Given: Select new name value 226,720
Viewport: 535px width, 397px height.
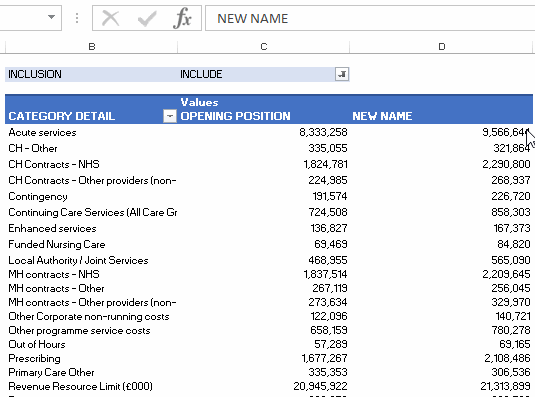Looking at the screenshot, I should [511, 196].
